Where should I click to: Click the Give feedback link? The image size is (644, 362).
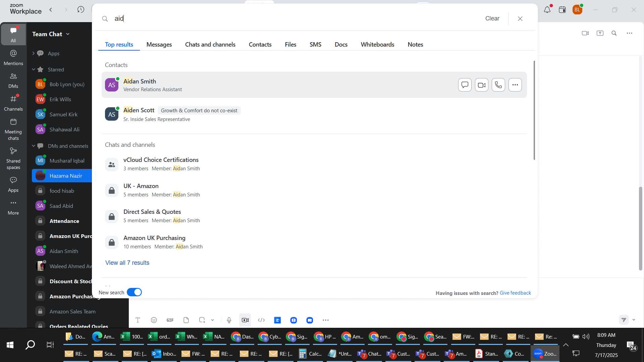tap(515, 293)
